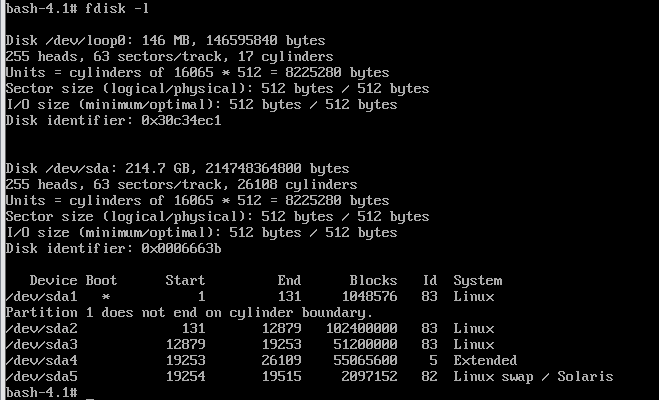Click the bottom bash-4.1# prompt cursor

(x=90, y=394)
